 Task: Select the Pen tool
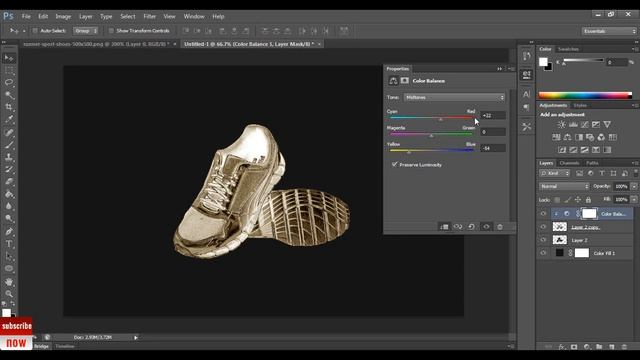(9, 232)
